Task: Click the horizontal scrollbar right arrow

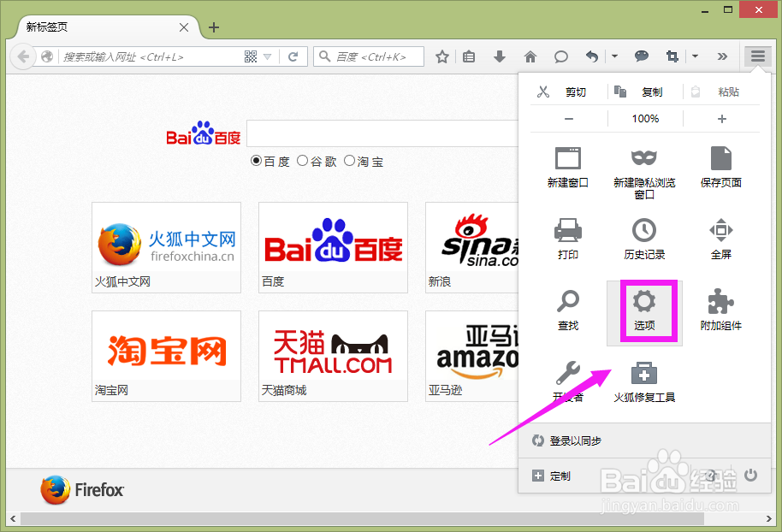Action: coord(768,518)
